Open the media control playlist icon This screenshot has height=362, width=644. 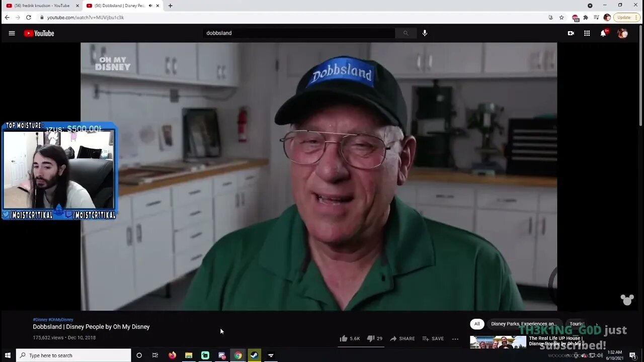596,18
